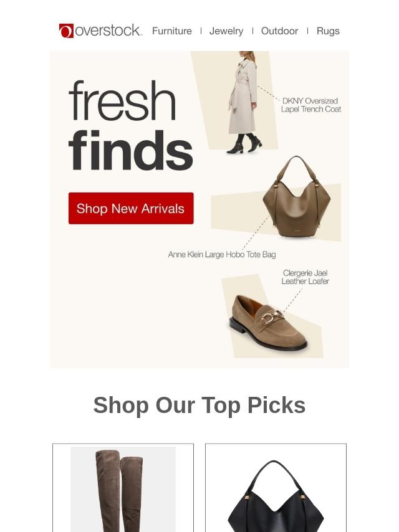399x532 pixels.
Task: Click the brown hobo tote bag image
Action: point(297,197)
